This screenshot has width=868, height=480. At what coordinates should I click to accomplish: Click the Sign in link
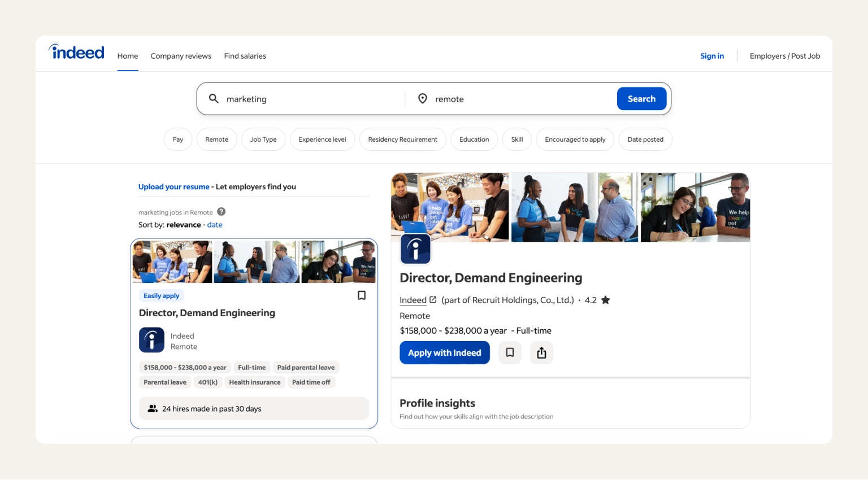point(712,56)
